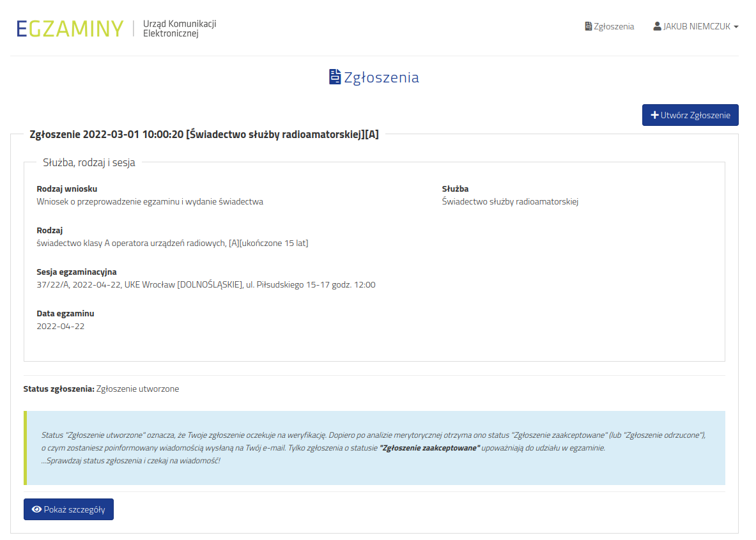Click the user silhouette icon in navbar
The image size is (756, 540).
(x=657, y=27)
